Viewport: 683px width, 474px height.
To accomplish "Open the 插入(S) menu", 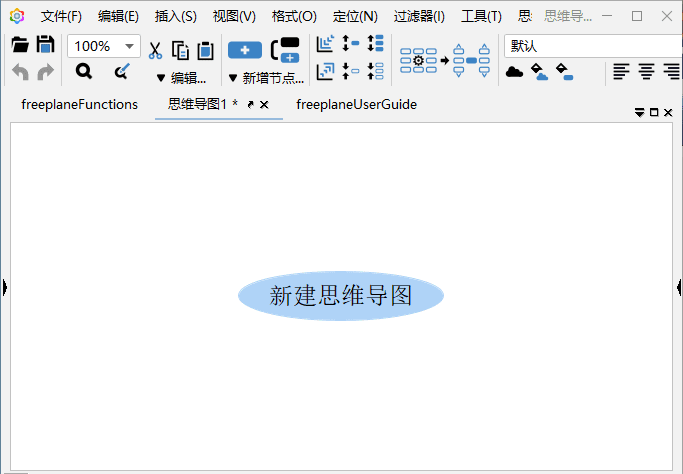I will [x=176, y=17].
